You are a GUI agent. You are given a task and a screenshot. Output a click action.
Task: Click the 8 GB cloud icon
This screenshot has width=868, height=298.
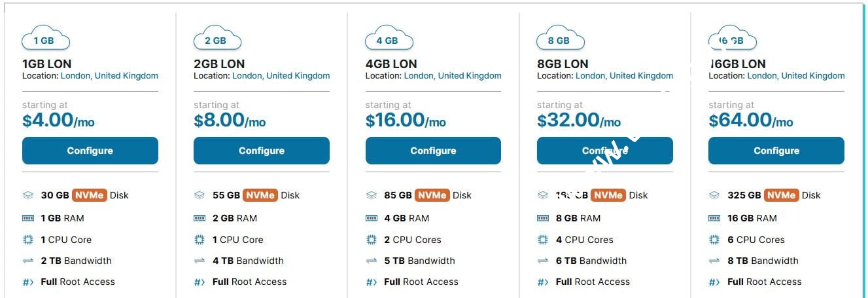[x=560, y=39]
